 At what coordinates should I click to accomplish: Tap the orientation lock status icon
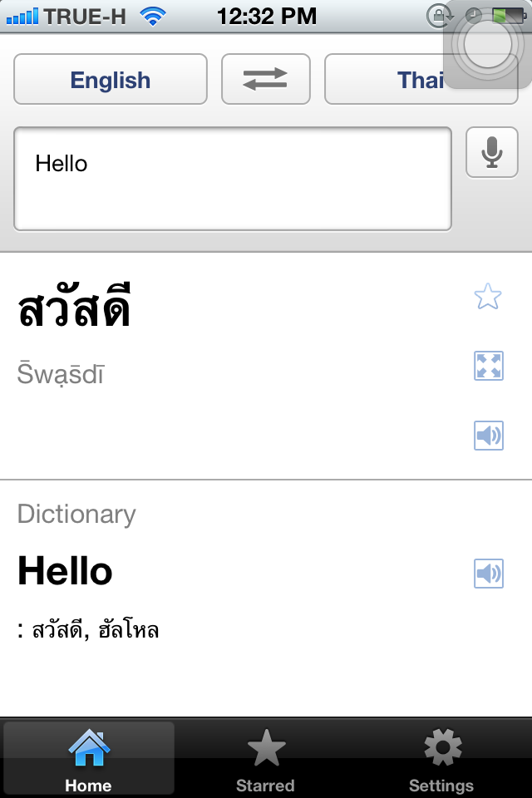coord(439,17)
